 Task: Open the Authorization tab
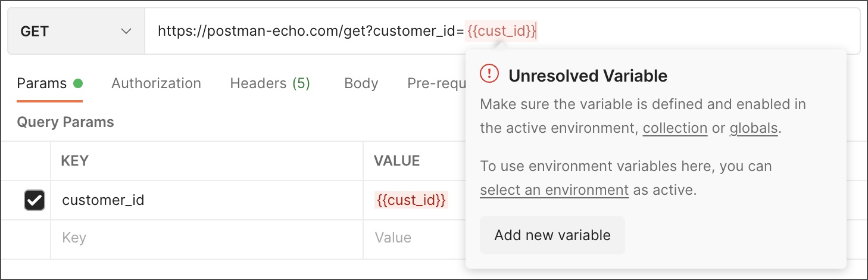(156, 83)
